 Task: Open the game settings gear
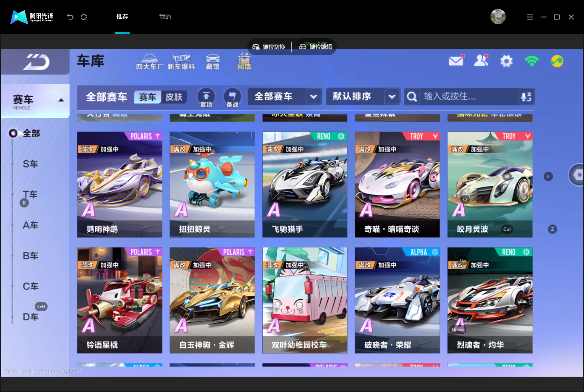click(506, 61)
